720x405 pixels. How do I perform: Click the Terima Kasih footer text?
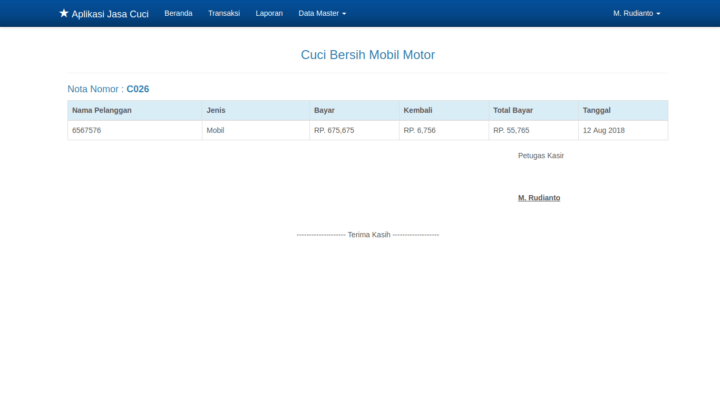tap(368, 234)
